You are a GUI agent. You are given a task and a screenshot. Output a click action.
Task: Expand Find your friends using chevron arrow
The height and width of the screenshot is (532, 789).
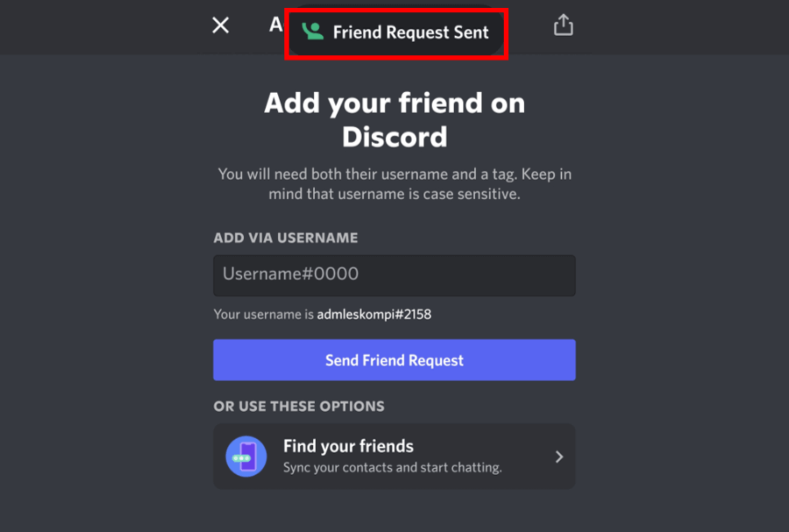point(559,457)
